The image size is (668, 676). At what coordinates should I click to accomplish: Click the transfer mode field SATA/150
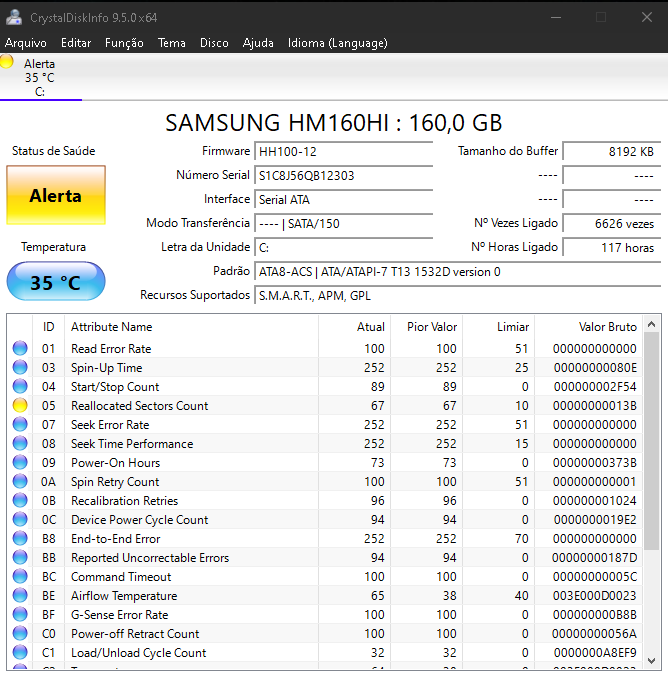point(343,224)
